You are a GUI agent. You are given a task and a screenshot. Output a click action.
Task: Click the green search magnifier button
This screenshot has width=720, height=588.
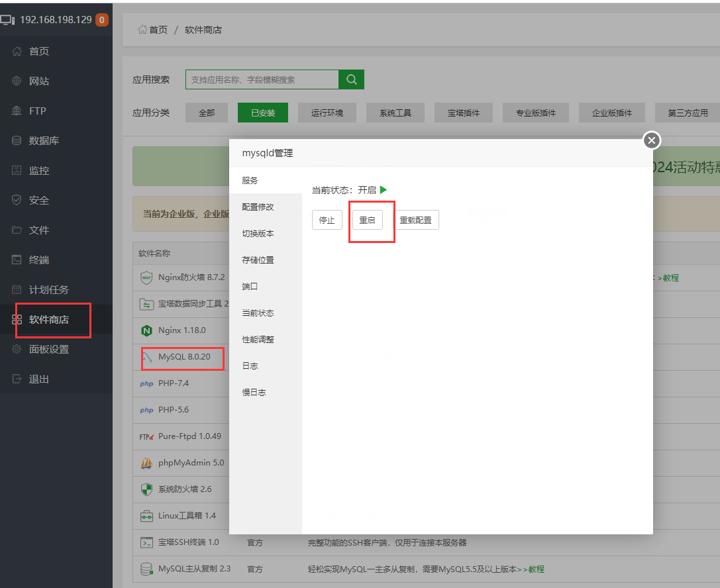[351, 79]
